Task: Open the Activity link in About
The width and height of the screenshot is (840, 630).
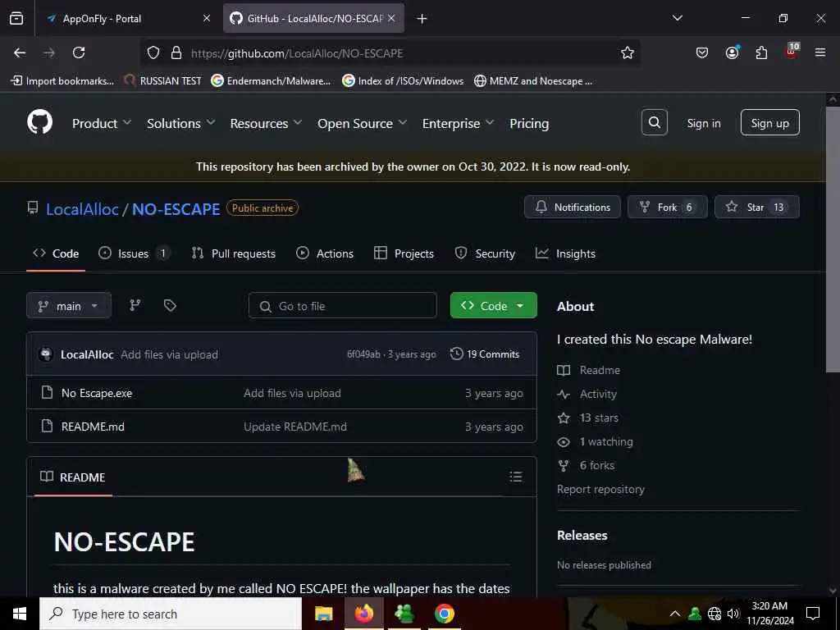Action: [598, 394]
